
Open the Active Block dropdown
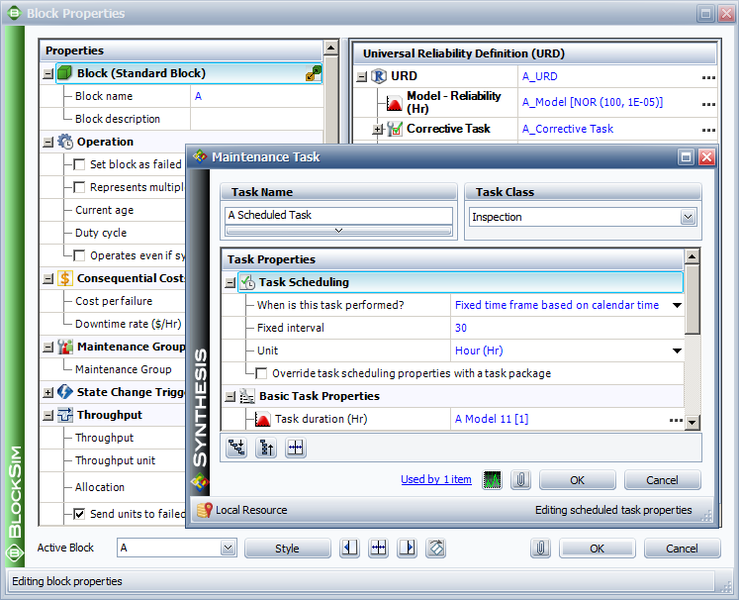[x=228, y=548]
